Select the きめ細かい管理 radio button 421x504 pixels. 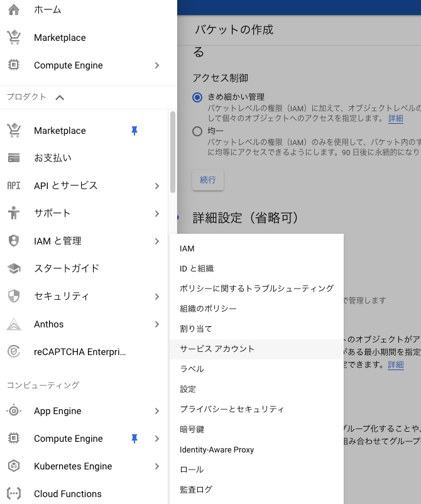(197, 97)
